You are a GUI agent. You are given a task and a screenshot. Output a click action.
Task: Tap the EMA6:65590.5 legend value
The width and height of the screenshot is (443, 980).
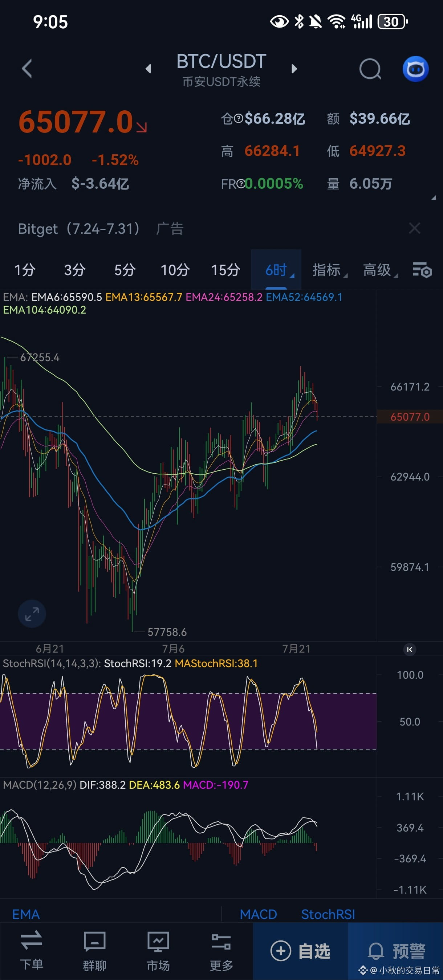point(66,297)
